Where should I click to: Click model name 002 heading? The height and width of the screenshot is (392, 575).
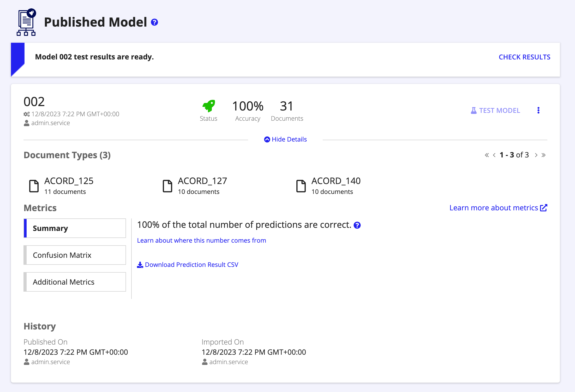pos(34,102)
